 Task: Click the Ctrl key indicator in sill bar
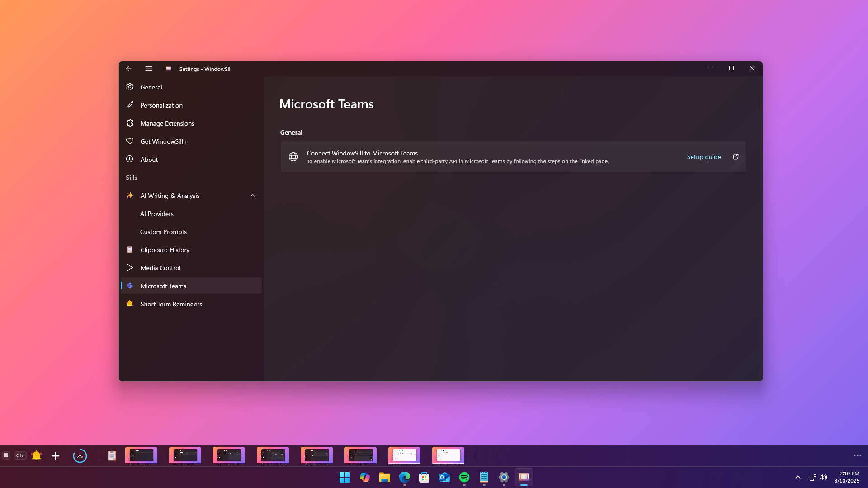pyautogui.click(x=20, y=455)
